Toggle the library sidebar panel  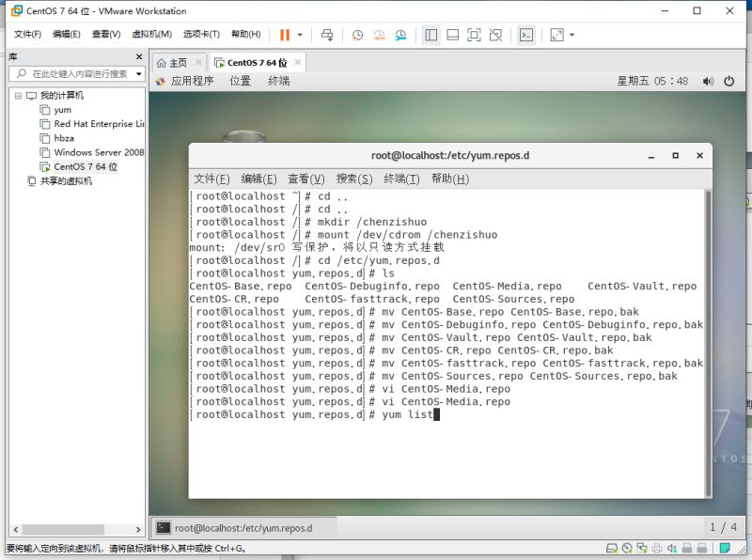point(431,35)
